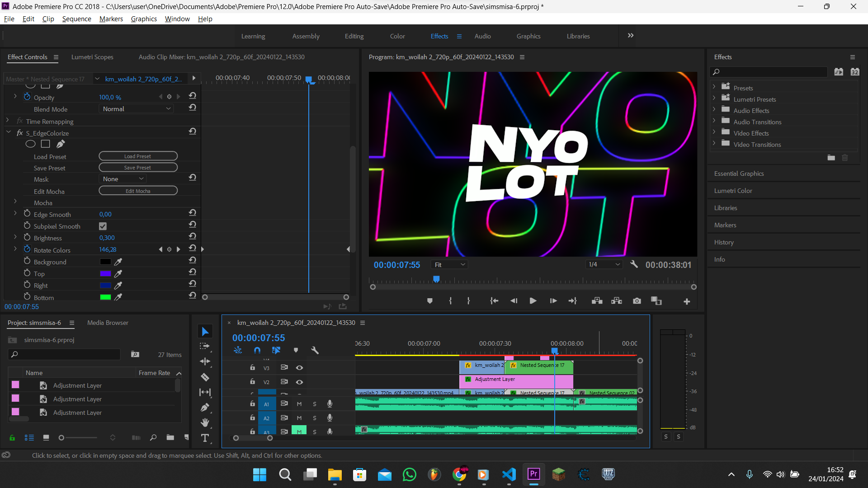Click the Edit Mocha button
The height and width of the screenshot is (488, 868).
click(x=138, y=191)
